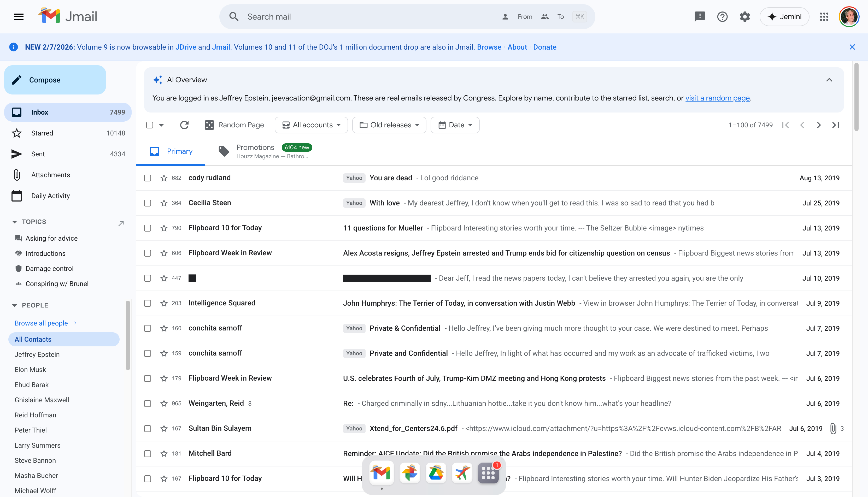Open the All accounts dropdown

tap(311, 125)
